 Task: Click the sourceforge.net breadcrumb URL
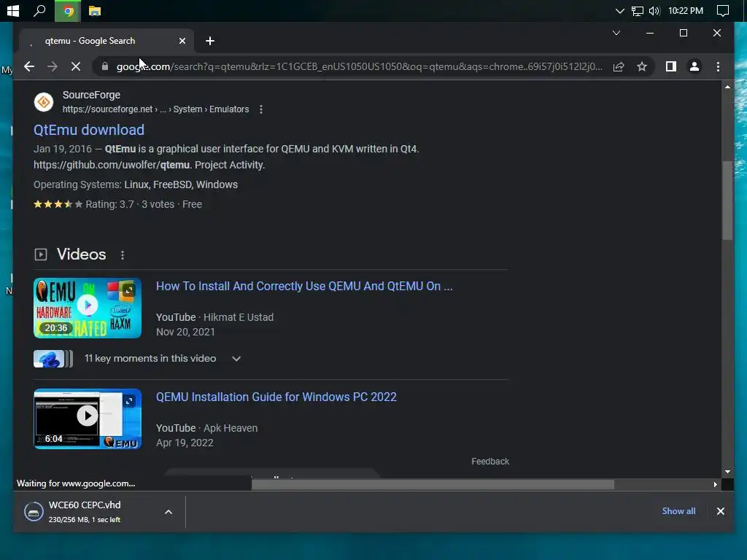click(155, 109)
